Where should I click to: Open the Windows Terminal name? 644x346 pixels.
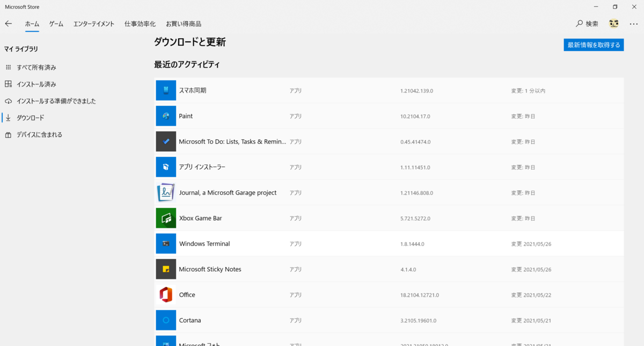pyautogui.click(x=204, y=243)
